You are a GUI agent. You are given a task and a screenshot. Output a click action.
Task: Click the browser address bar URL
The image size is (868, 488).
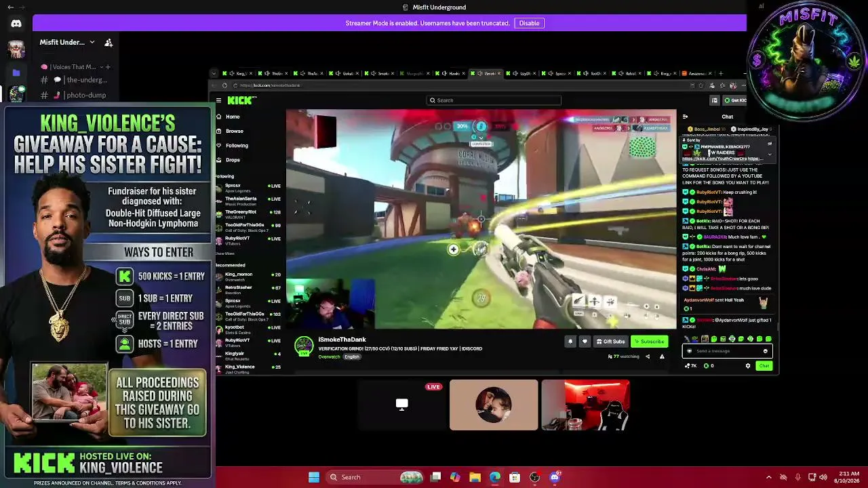270,85
